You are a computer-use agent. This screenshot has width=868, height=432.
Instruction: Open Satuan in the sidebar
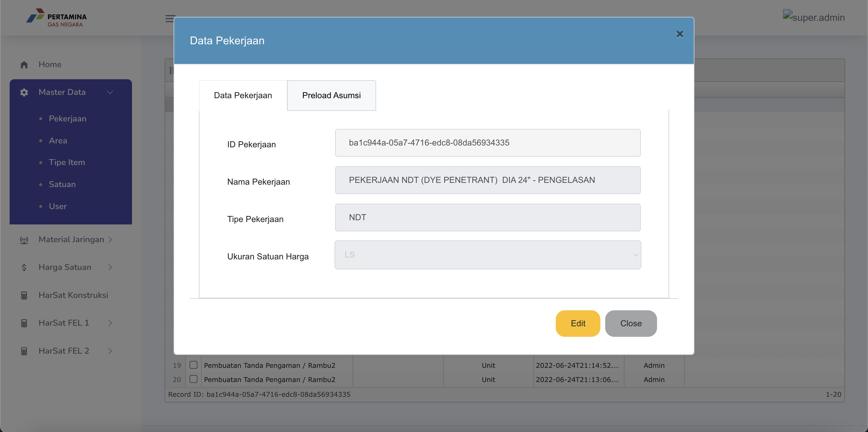(x=62, y=184)
